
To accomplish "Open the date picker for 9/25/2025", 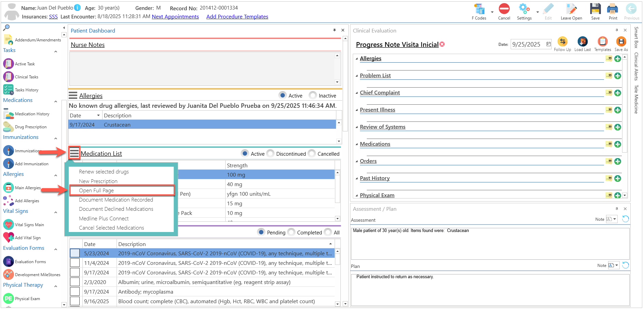I will [548, 44].
